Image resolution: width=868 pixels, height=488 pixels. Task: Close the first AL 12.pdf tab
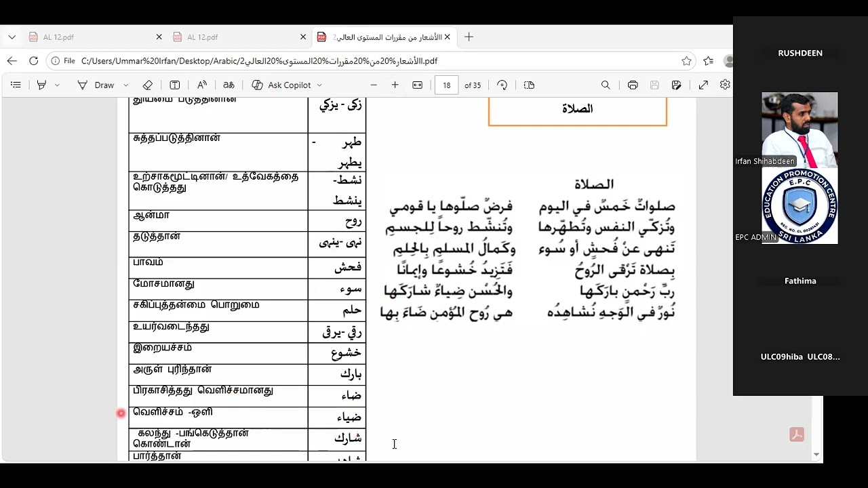point(159,37)
